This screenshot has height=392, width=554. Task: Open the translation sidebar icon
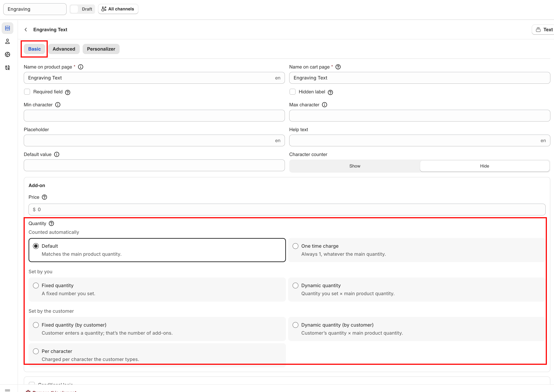7,68
